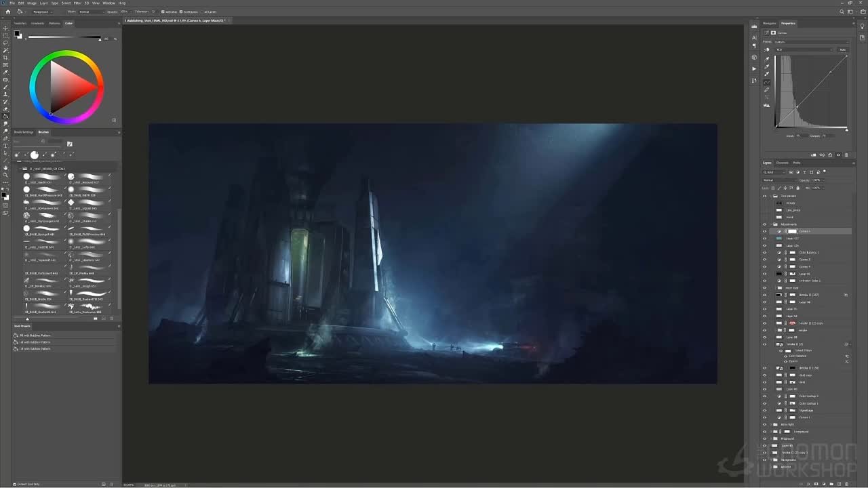This screenshot has height=488, width=868.
Task: Click the Home icon in options bar
Action: [7, 12]
